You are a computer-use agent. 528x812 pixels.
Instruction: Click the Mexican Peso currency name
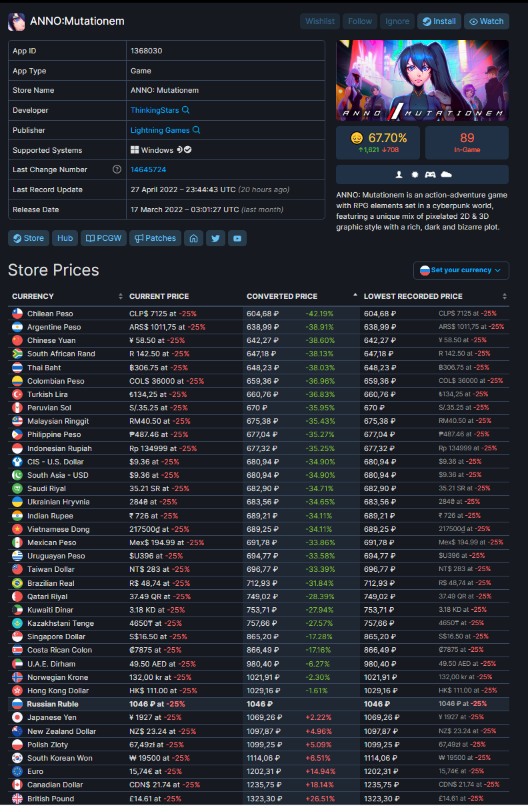(52, 542)
